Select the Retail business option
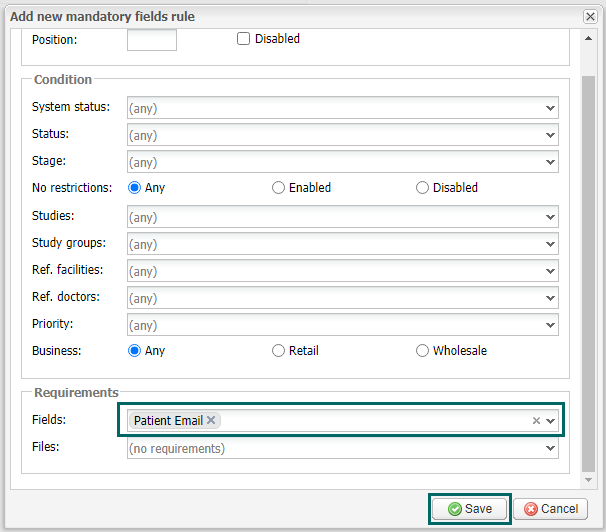 [x=278, y=351]
